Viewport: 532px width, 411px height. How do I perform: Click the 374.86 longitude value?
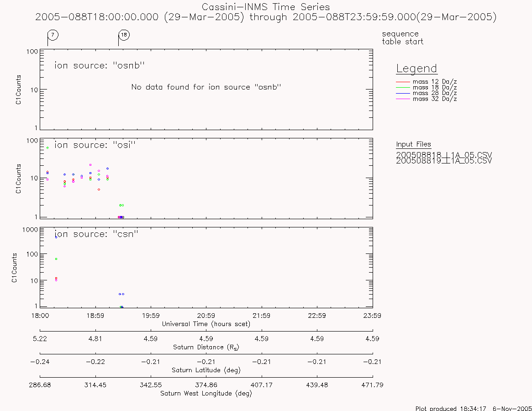(206, 385)
